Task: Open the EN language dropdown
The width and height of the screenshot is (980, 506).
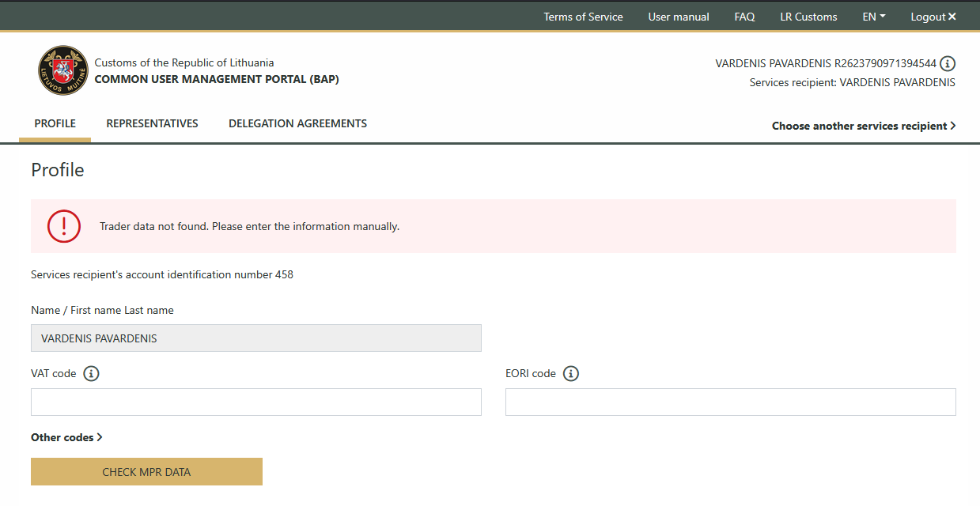Action: pyautogui.click(x=873, y=17)
